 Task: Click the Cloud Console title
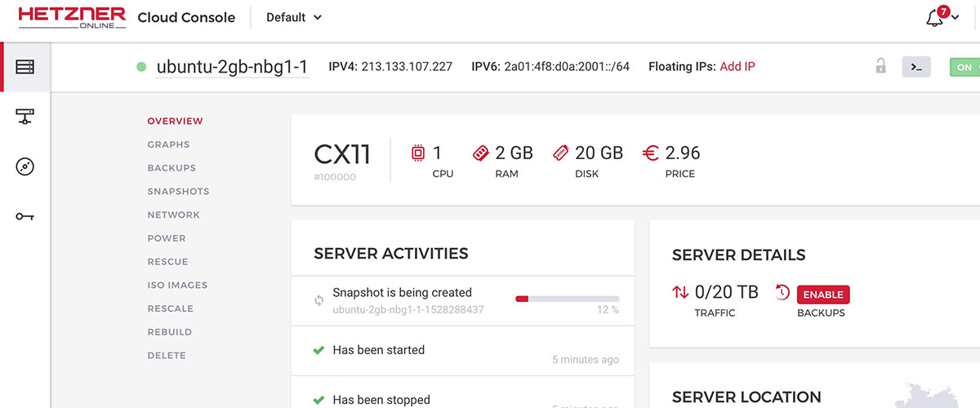[186, 17]
